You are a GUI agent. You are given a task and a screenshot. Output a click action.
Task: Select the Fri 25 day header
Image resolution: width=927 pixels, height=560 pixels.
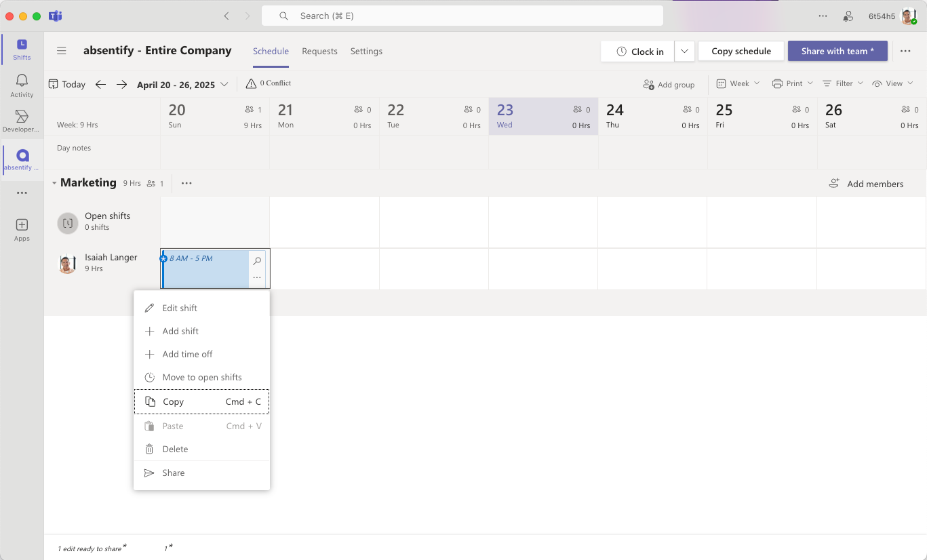coord(762,116)
